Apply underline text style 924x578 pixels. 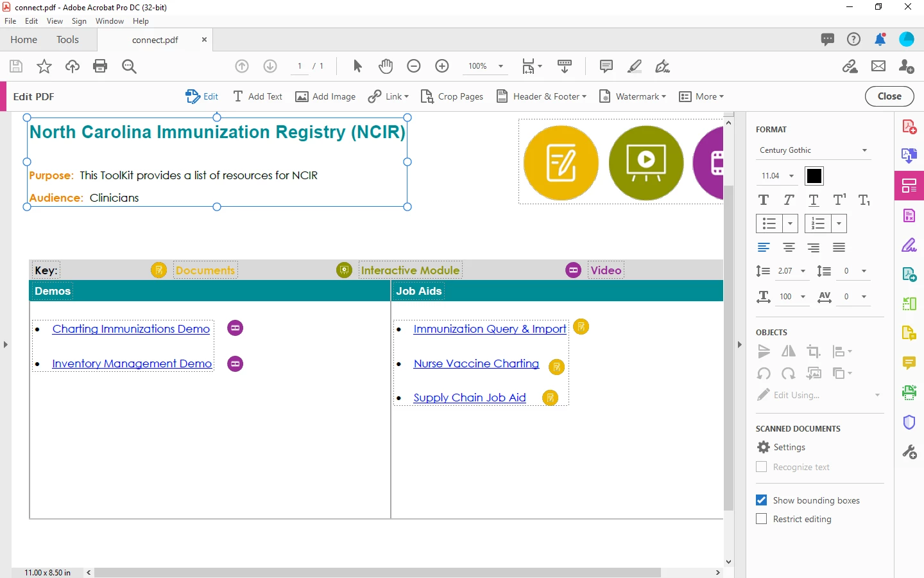click(x=814, y=200)
